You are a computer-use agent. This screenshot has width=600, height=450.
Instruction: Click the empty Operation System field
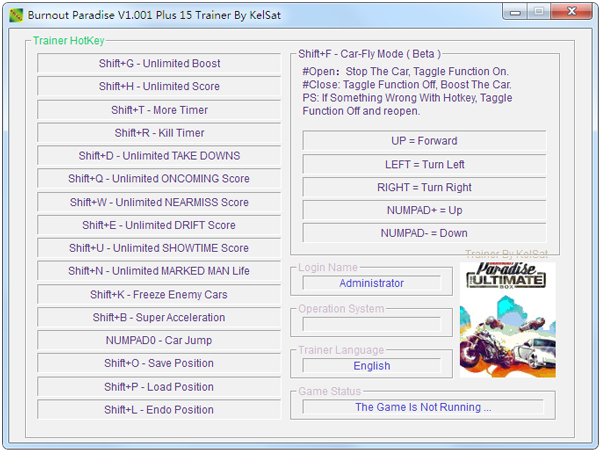click(372, 324)
